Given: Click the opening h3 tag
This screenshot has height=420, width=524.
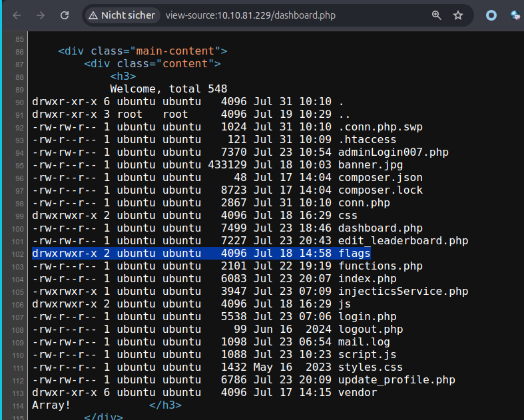Looking at the screenshot, I should coord(123,77).
